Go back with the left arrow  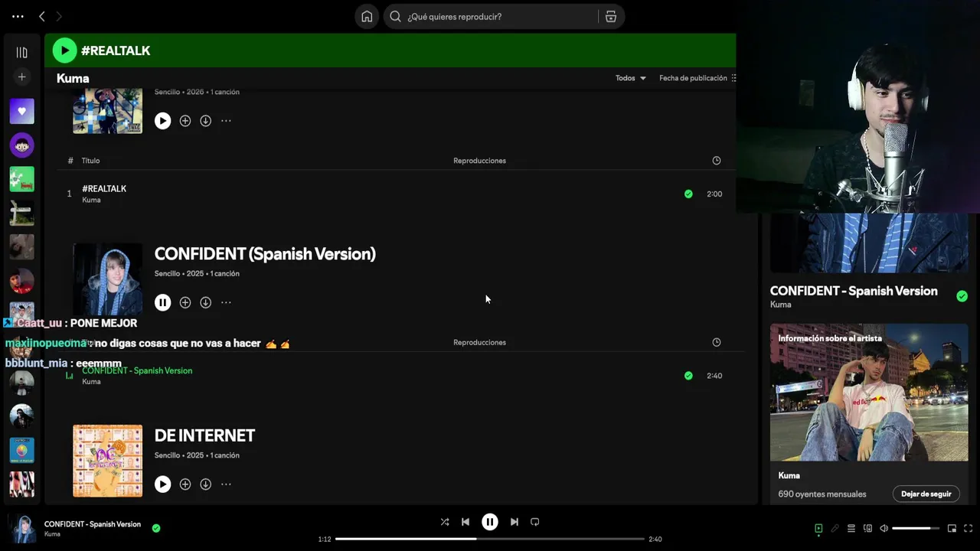(41, 16)
